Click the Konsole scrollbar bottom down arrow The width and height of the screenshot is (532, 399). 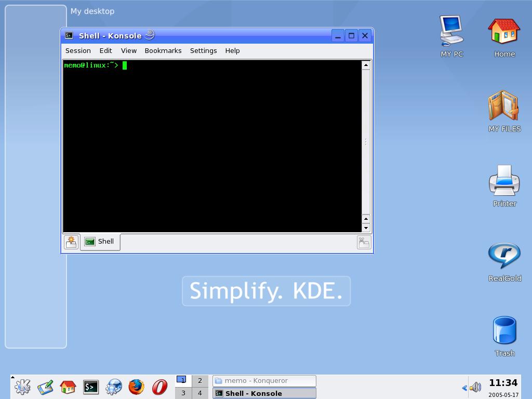(x=366, y=228)
